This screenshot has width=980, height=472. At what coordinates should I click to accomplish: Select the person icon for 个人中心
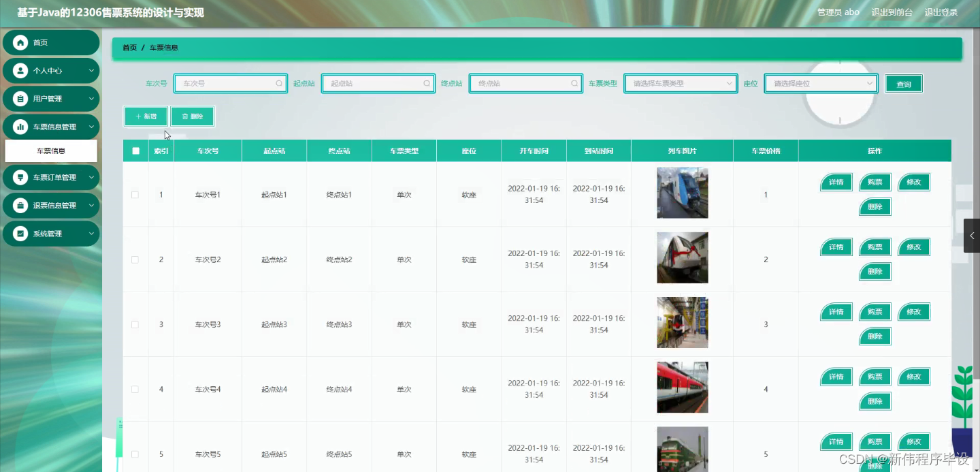pyautogui.click(x=21, y=70)
